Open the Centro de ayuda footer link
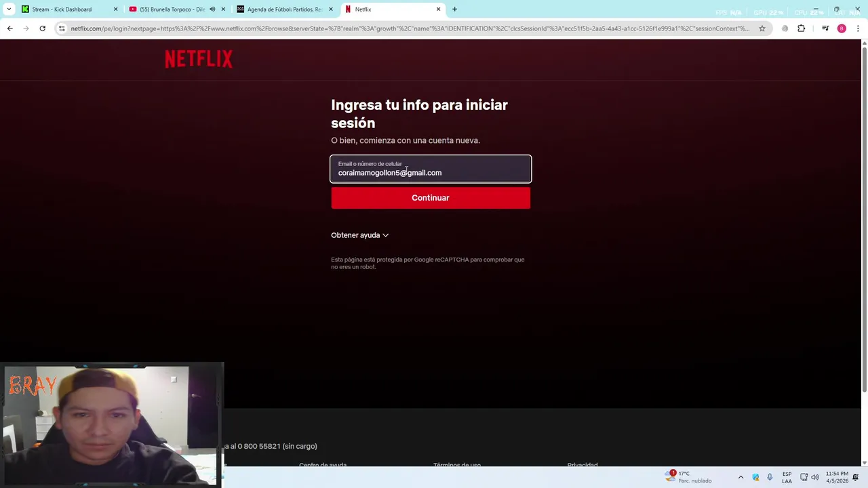The image size is (868, 488). click(x=323, y=465)
